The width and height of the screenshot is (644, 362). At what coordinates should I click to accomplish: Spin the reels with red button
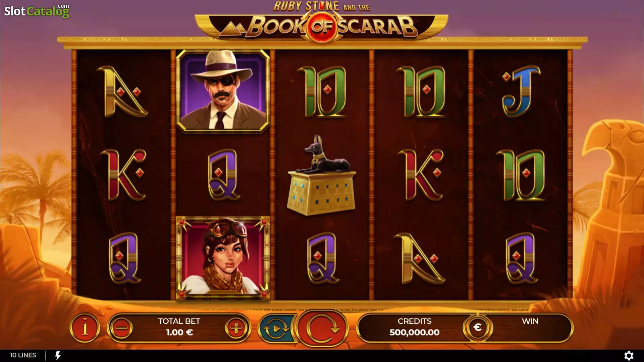[322, 328]
